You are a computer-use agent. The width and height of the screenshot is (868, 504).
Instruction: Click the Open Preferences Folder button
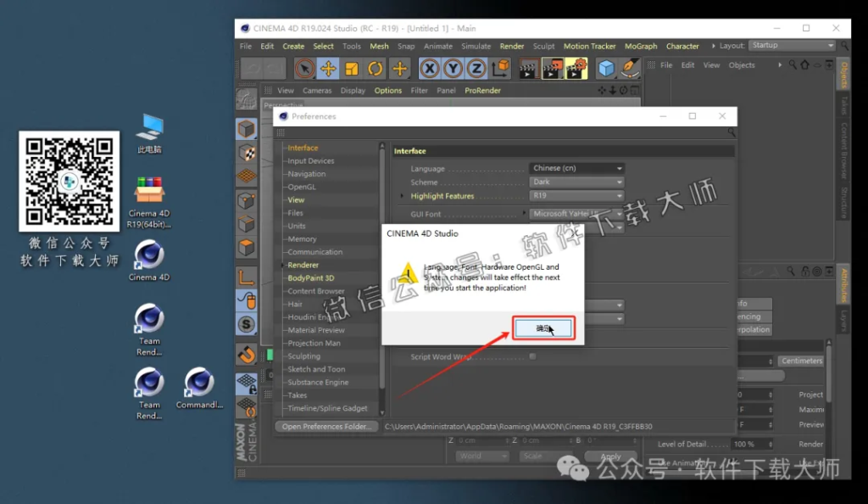pyautogui.click(x=325, y=426)
